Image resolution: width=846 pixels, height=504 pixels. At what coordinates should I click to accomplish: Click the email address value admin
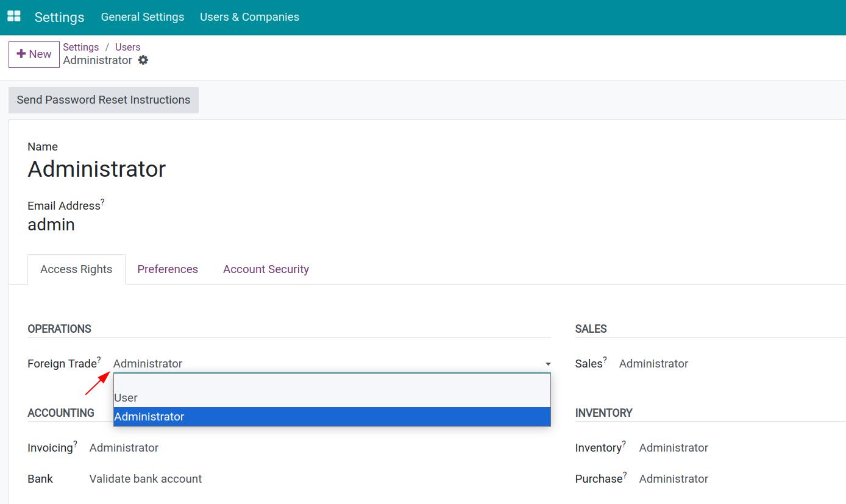coord(51,225)
